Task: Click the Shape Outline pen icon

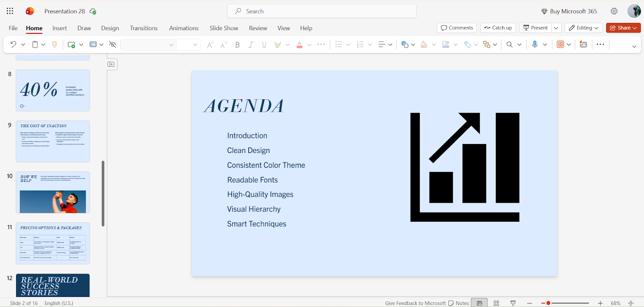Action: point(446,45)
